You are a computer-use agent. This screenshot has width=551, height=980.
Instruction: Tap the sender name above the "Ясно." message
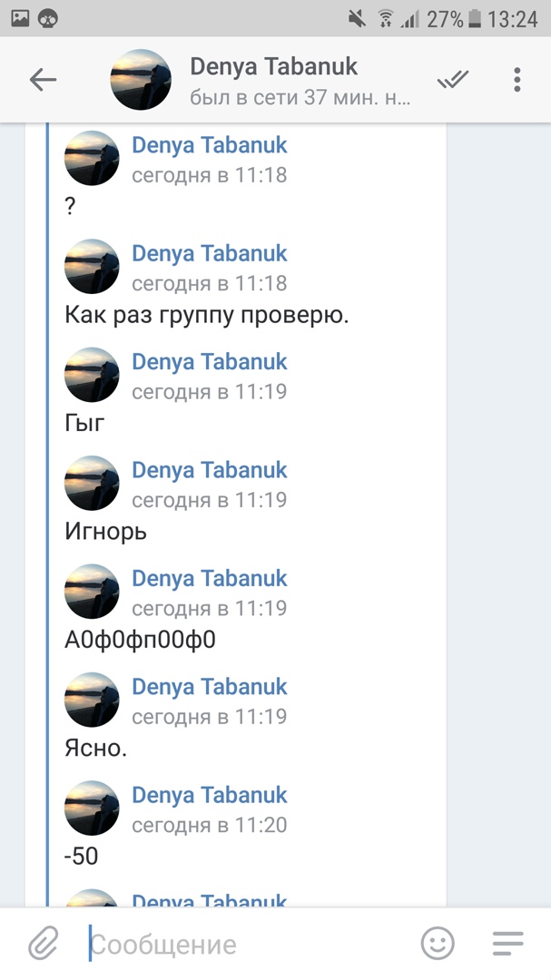tap(209, 687)
